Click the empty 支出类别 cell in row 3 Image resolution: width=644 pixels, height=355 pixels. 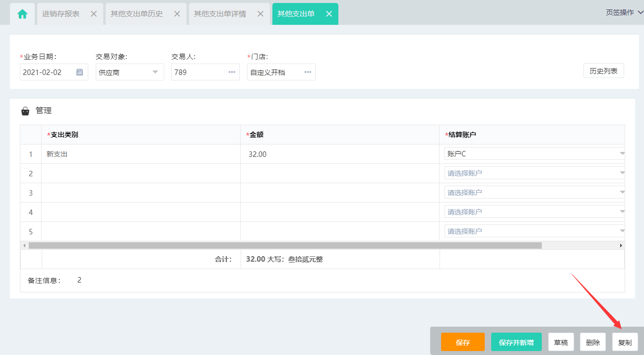point(141,193)
